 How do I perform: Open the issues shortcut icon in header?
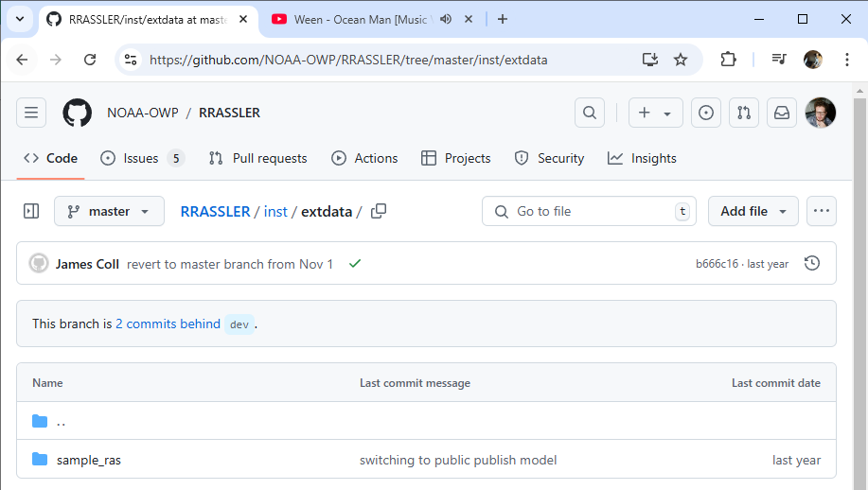705,113
